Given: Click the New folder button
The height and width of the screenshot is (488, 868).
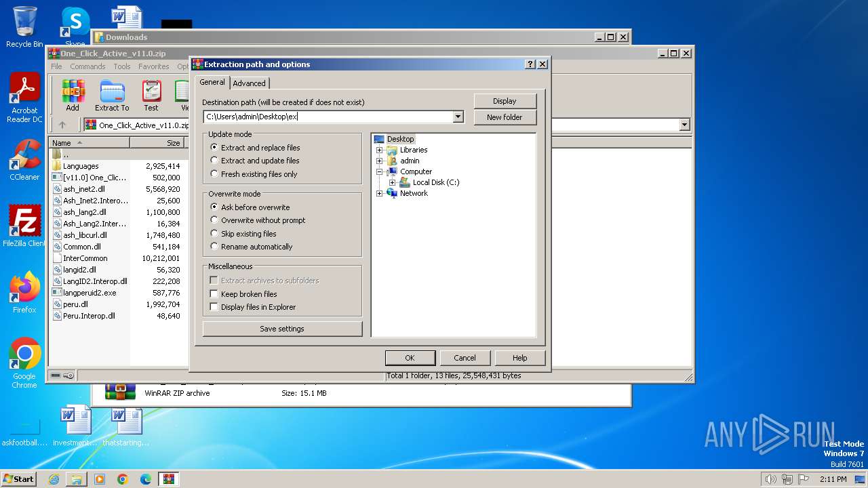Looking at the screenshot, I should pyautogui.click(x=505, y=117).
